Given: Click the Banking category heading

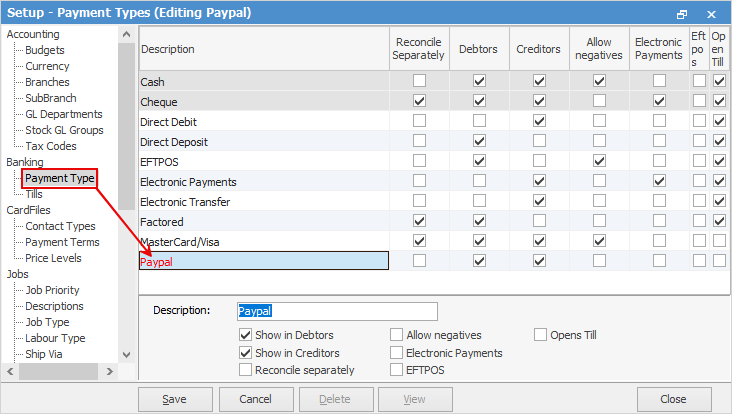Looking at the screenshot, I should coord(25,162).
